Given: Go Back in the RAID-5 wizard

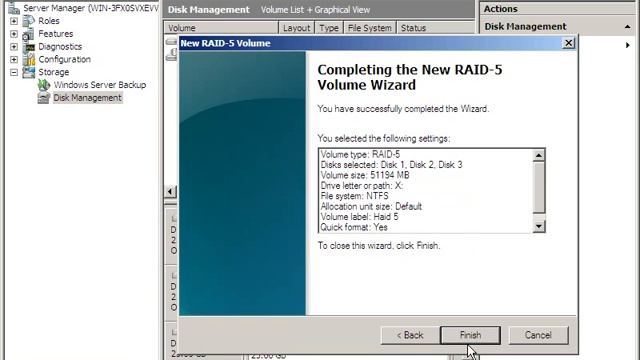Looking at the screenshot, I should tap(410, 335).
